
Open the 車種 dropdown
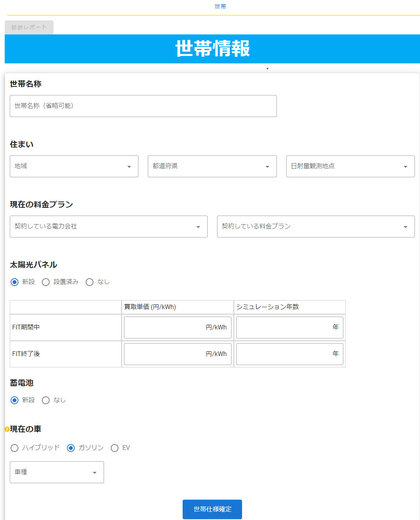(57, 472)
